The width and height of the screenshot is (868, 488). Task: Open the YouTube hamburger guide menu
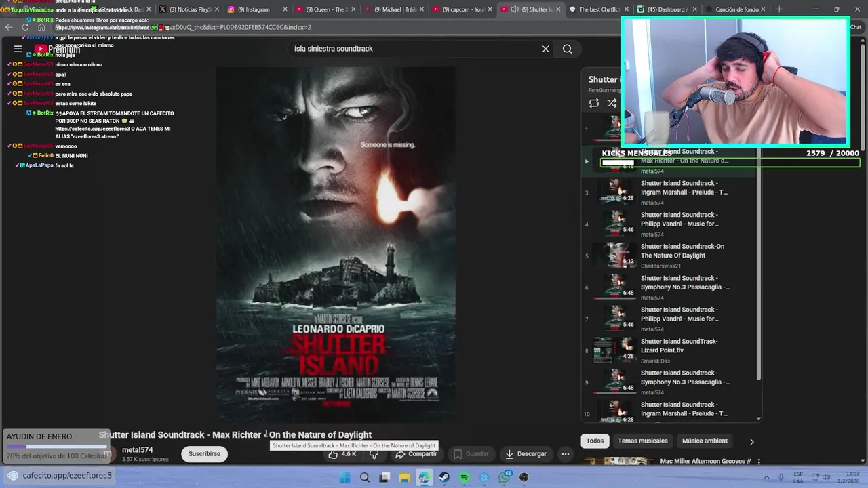coord(18,49)
